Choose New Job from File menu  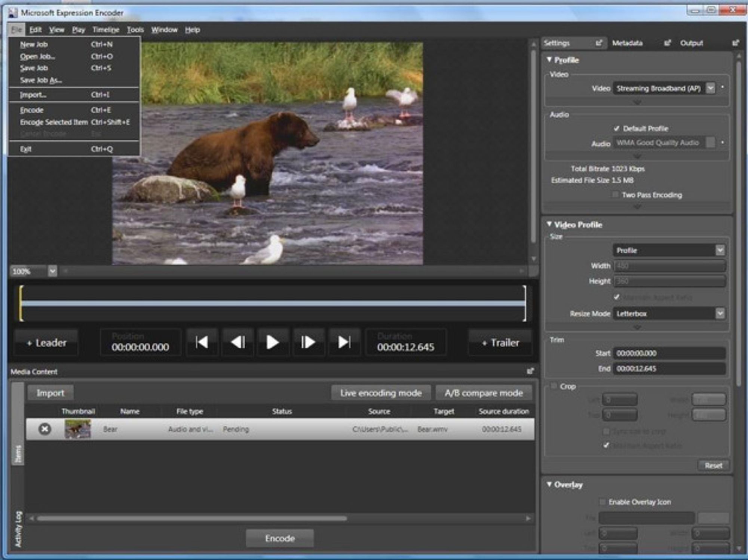pyautogui.click(x=74, y=44)
